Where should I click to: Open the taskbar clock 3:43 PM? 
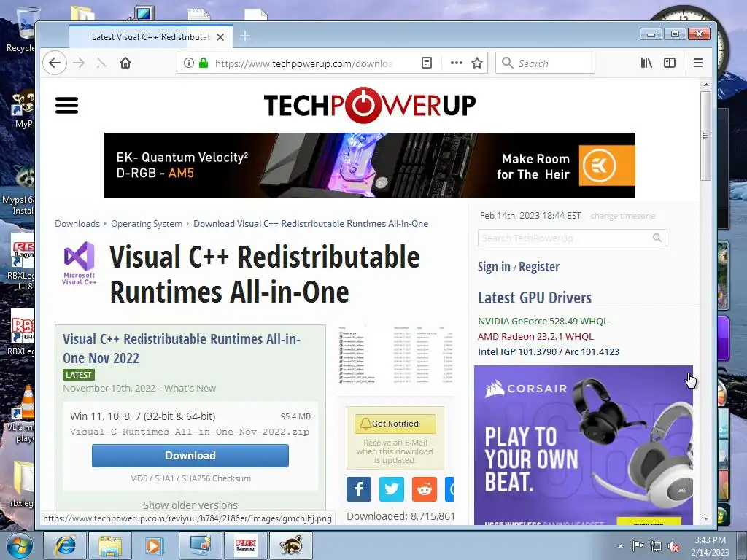[711, 546]
